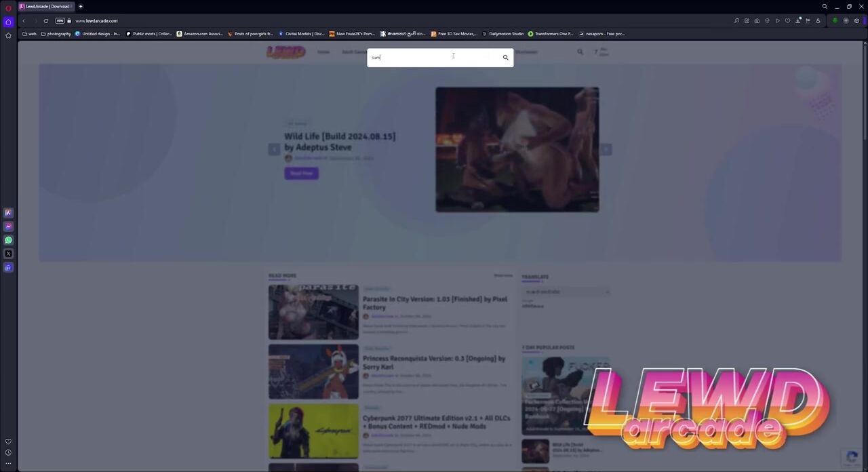Open the downloads icon in the toolbar
The image size is (868, 472).
[797, 21]
